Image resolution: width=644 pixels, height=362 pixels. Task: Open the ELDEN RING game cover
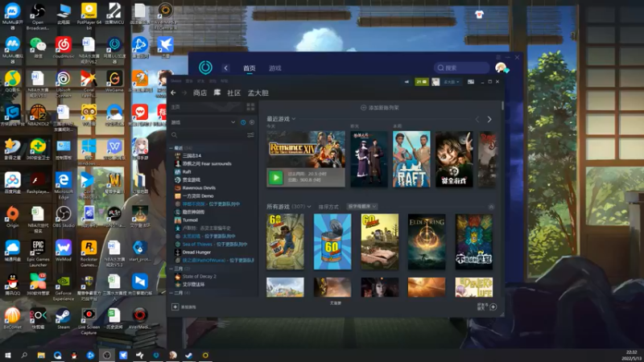(427, 241)
